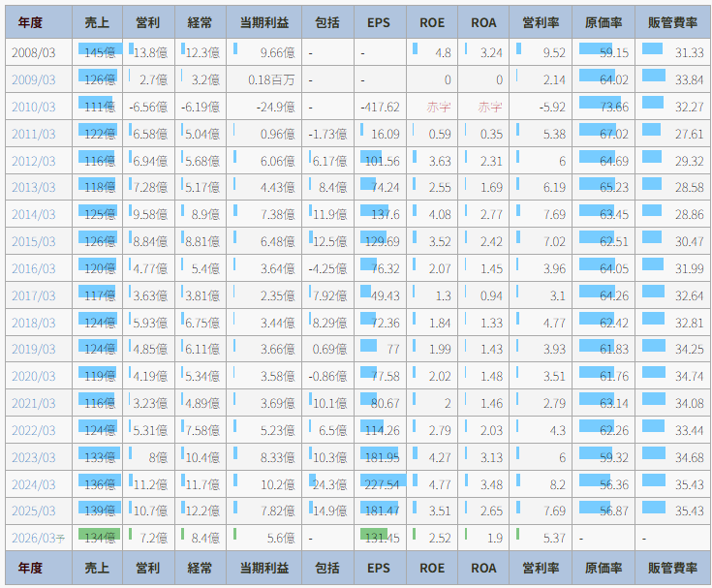The image size is (712, 588).
Task: Select the EPS header in top row
Action: [x=380, y=22]
